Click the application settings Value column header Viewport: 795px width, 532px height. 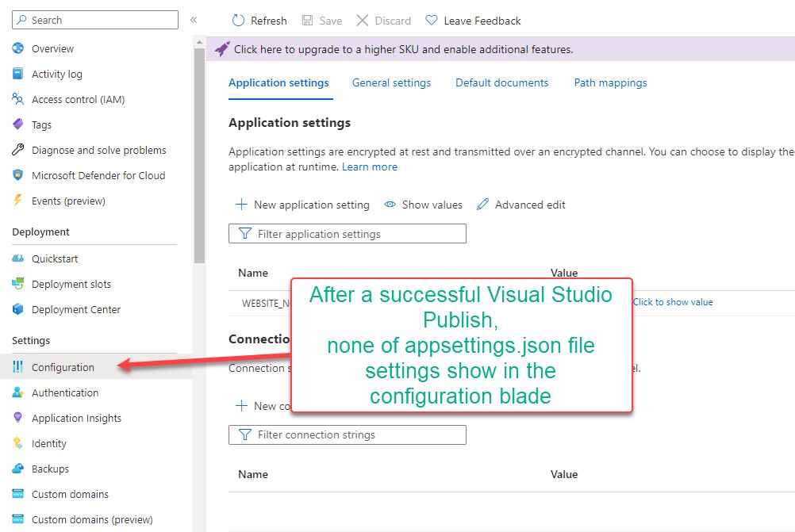coord(564,273)
